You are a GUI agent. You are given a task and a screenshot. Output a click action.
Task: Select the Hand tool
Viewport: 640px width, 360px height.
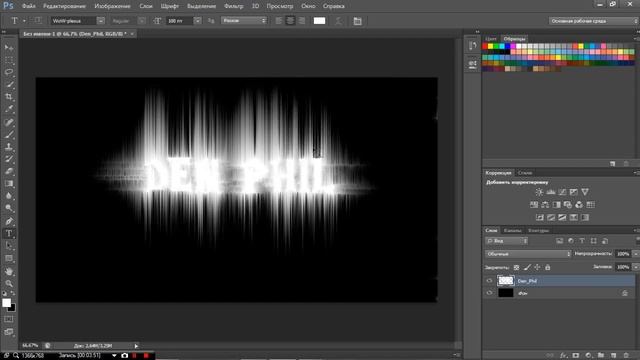(x=9, y=271)
